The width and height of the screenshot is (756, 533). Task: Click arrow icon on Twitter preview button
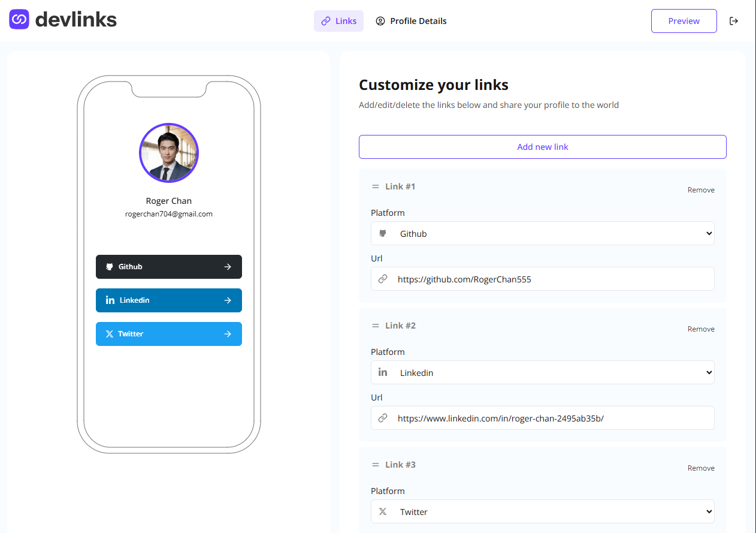228,334
